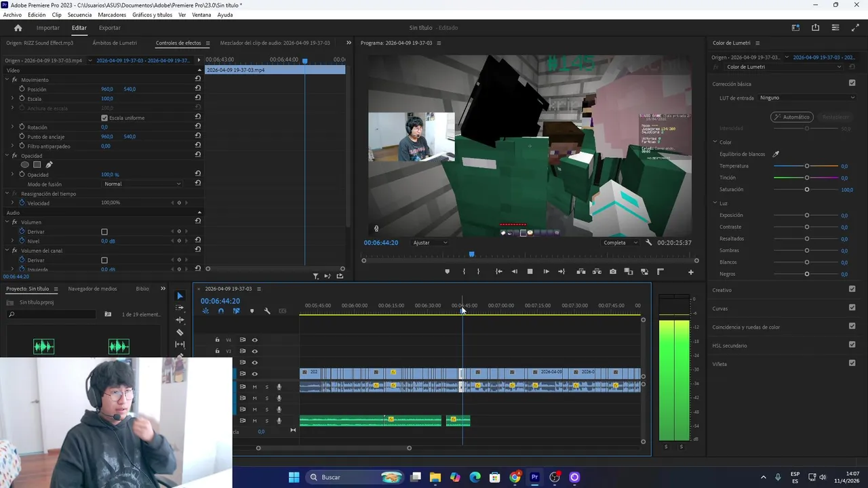Open Program monitor settings wrench

click(649, 243)
